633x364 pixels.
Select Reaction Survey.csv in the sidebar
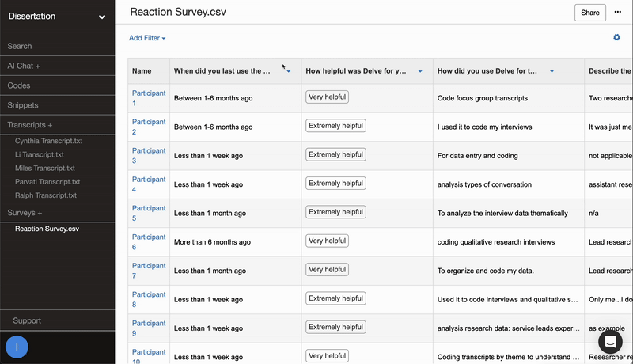(47, 229)
